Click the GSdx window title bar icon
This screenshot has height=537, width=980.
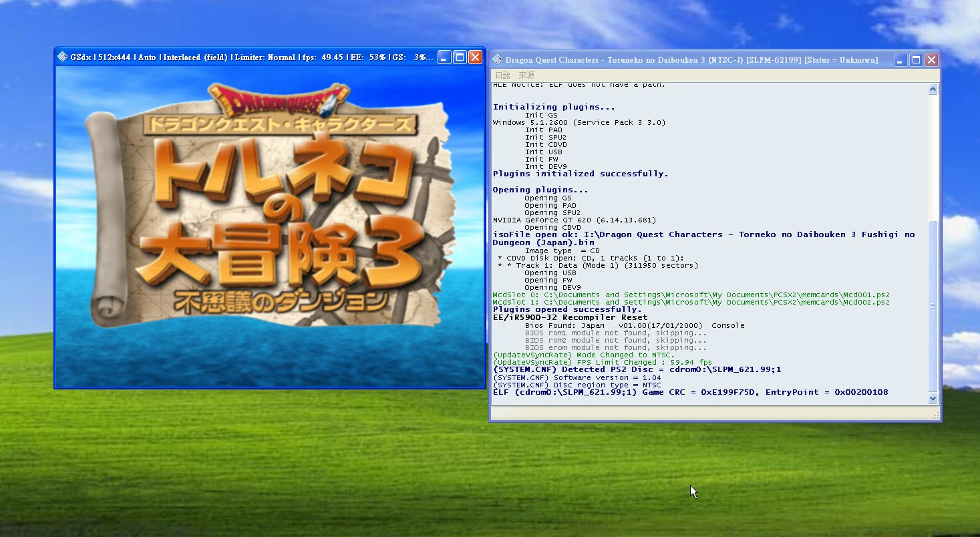(x=62, y=57)
